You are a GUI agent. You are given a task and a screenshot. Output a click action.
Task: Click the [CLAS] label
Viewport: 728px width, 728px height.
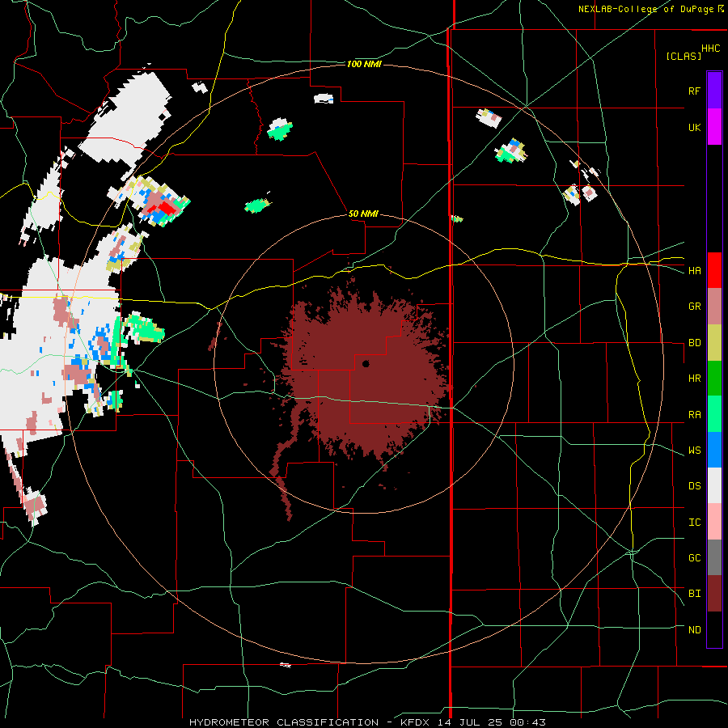pos(684,56)
